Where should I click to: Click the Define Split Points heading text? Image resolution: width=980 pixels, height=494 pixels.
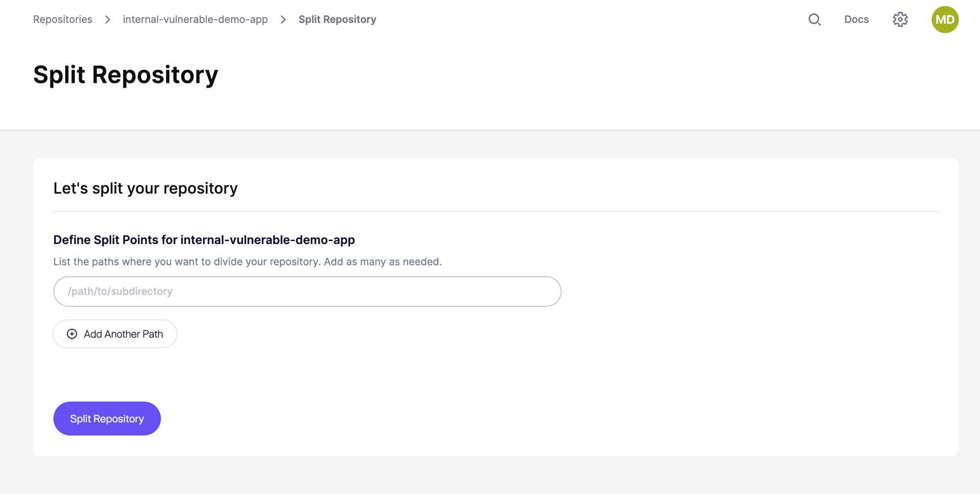(204, 240)
